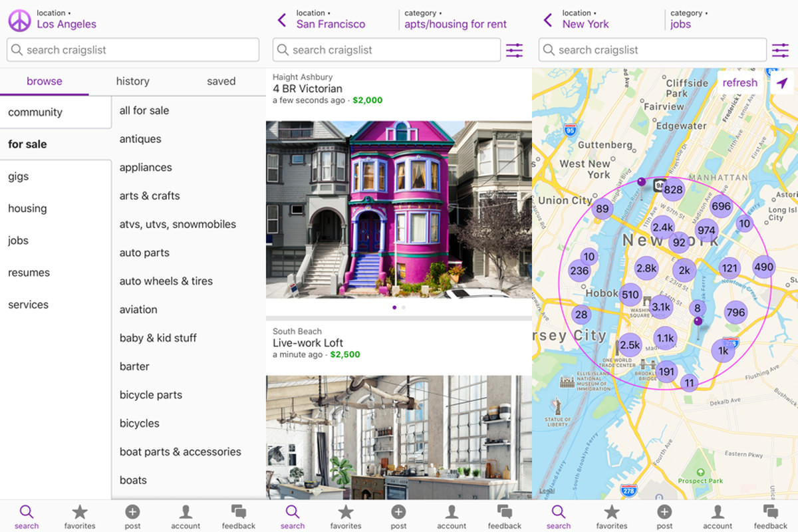
Task: Open feedback icon in San Francisco screen
Action: (x=505, y=516)
